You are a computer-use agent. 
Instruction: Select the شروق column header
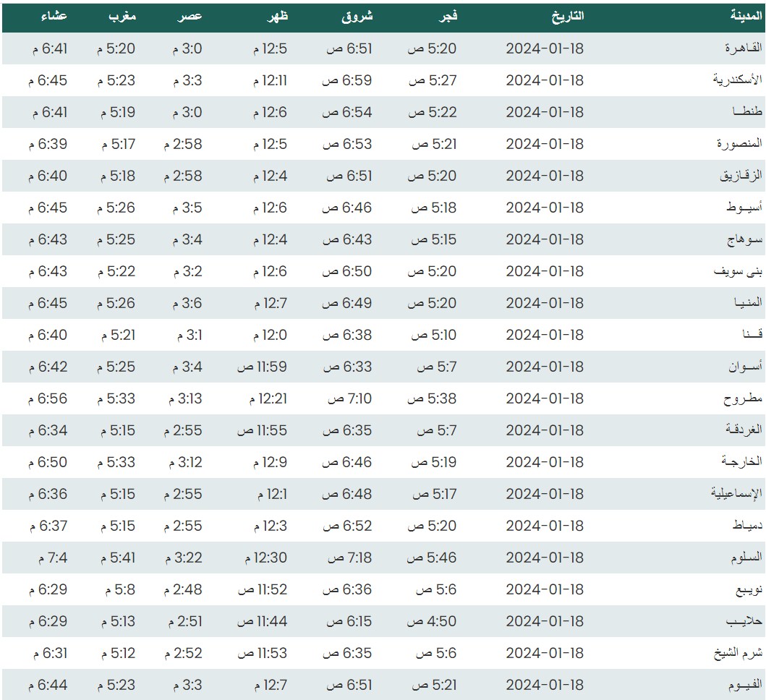(x=357, y=16)
